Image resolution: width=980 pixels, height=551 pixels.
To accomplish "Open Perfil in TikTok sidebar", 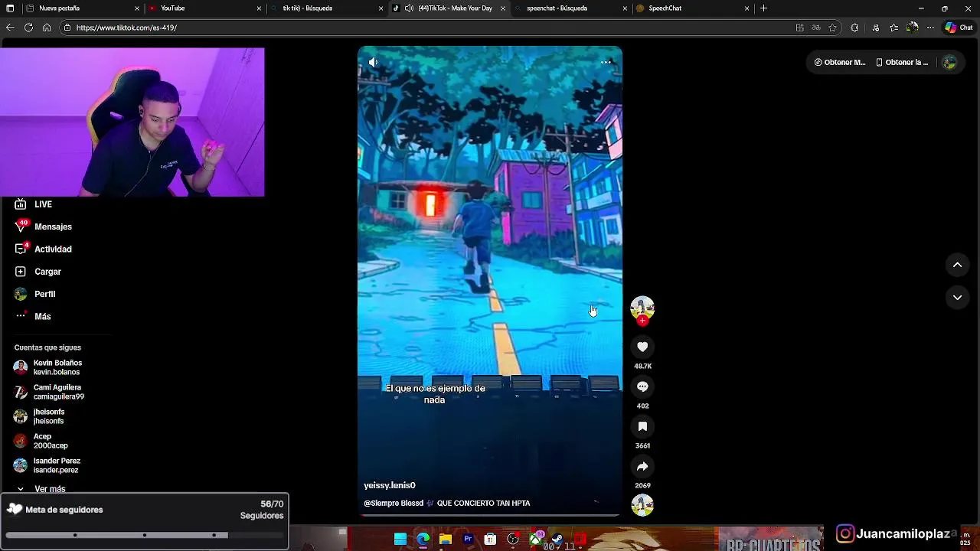I will 34,294.
